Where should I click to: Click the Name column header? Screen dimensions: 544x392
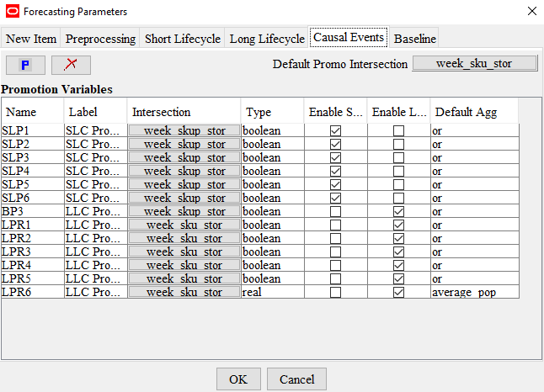point(33,112)
